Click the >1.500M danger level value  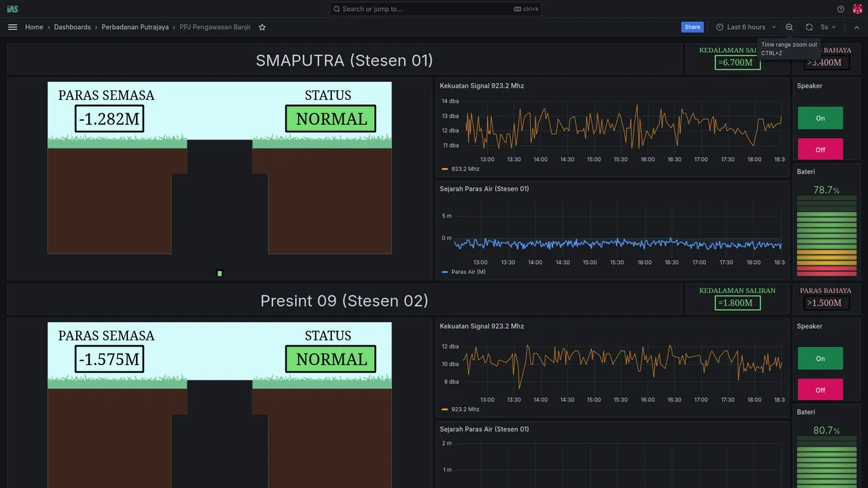(826, 303)
